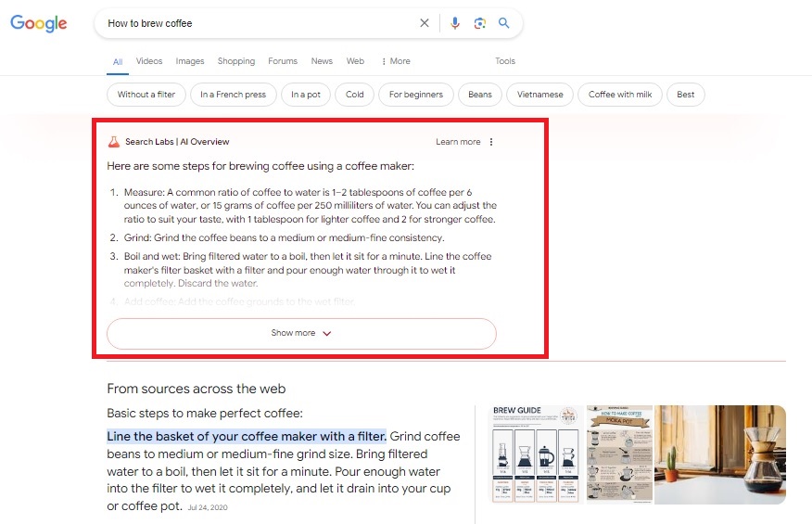
Task: Open the Moka Pot infographic thumbnail
Action: click(619, 454)
